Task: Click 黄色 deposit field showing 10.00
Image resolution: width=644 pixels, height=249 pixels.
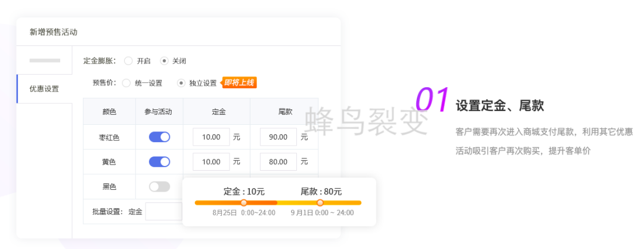Action: click(x=211, y=162)
